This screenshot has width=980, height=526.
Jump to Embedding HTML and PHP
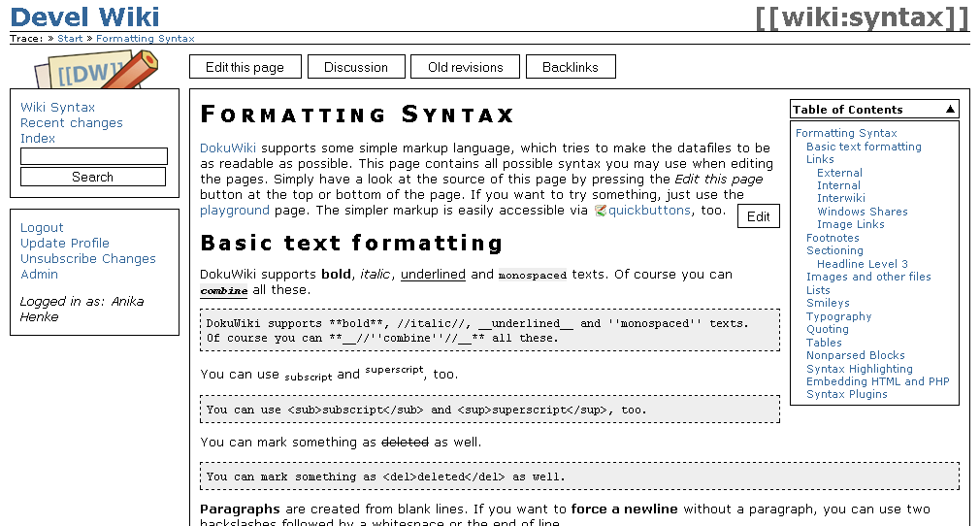point(877,381)
